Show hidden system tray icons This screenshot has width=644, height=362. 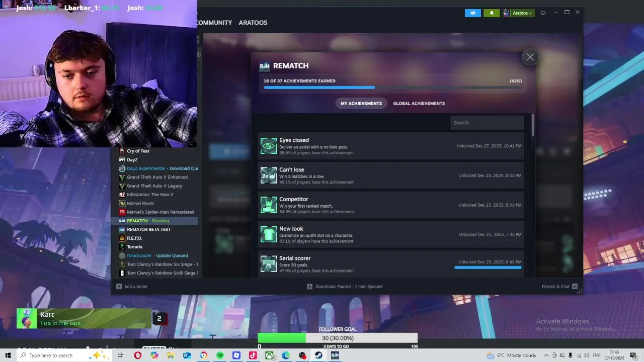tap(546, 355)
